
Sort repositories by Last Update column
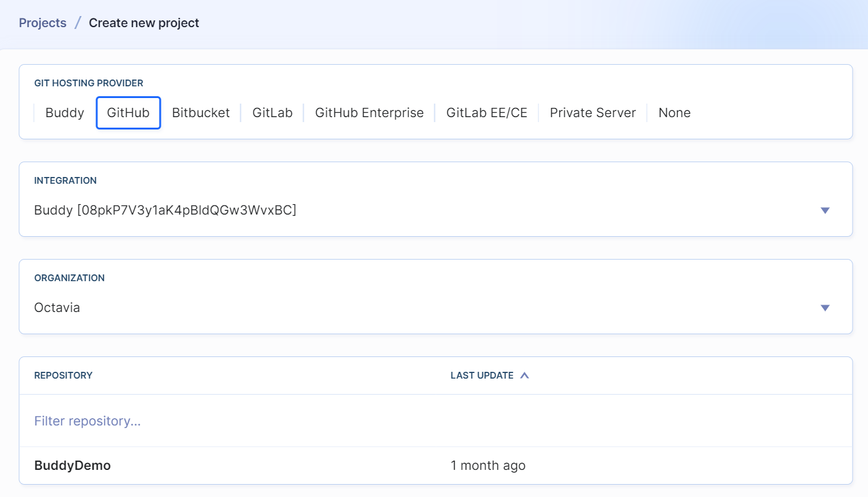click(482, 376)
